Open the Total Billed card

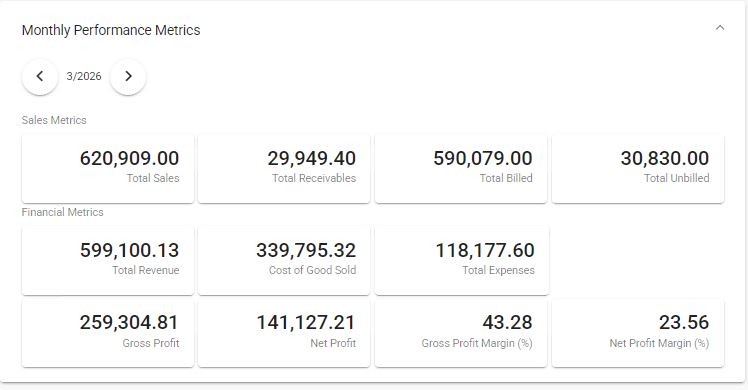coord(461,169)
